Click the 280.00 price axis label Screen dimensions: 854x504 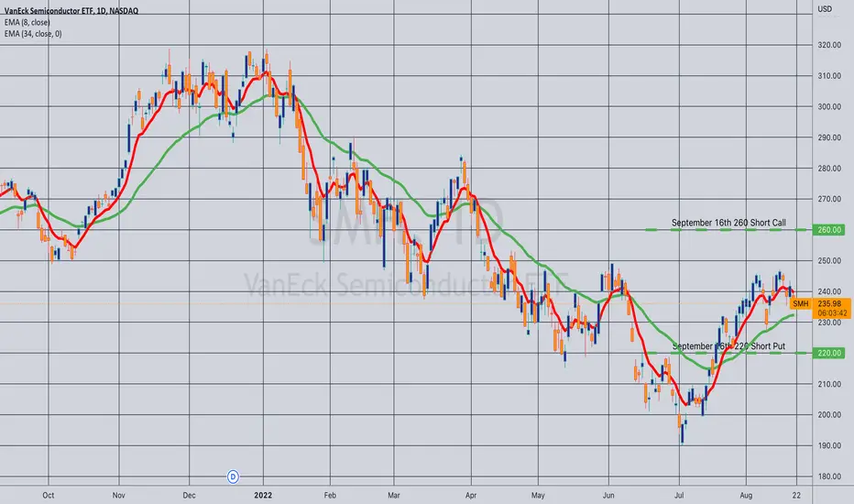click(x=829, y=169)
